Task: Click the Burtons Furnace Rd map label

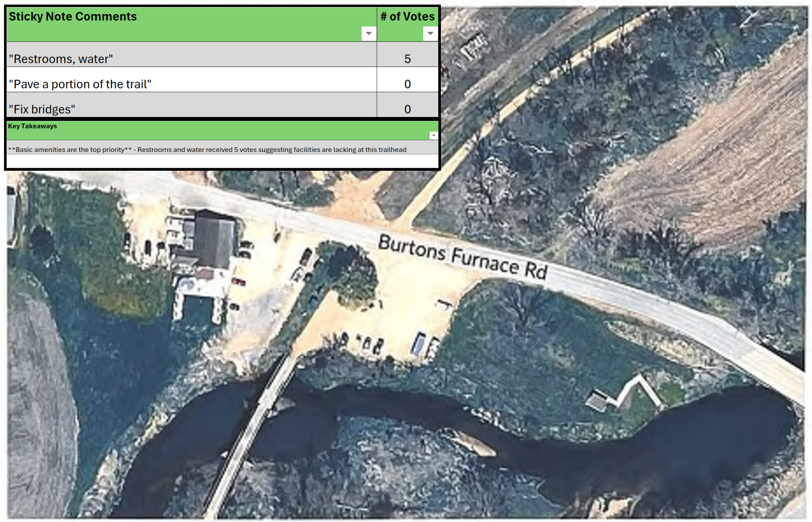Action: point(463,257)
